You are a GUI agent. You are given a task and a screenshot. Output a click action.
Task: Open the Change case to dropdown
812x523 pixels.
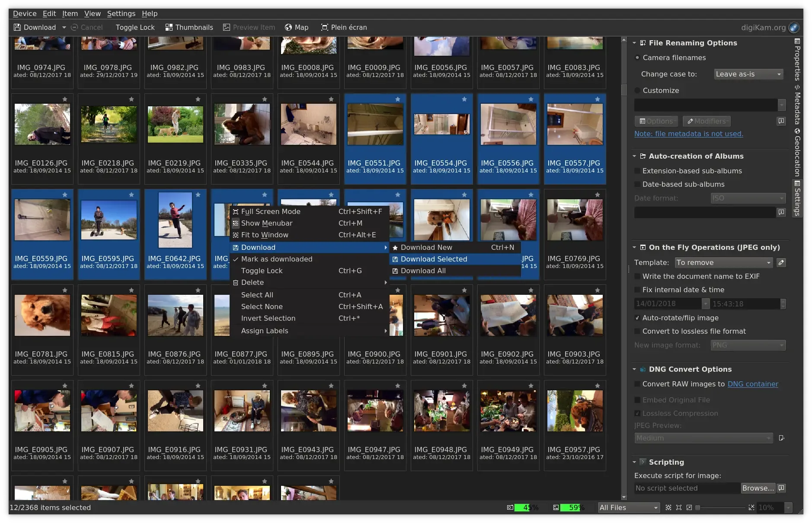(x=748, y=74)
